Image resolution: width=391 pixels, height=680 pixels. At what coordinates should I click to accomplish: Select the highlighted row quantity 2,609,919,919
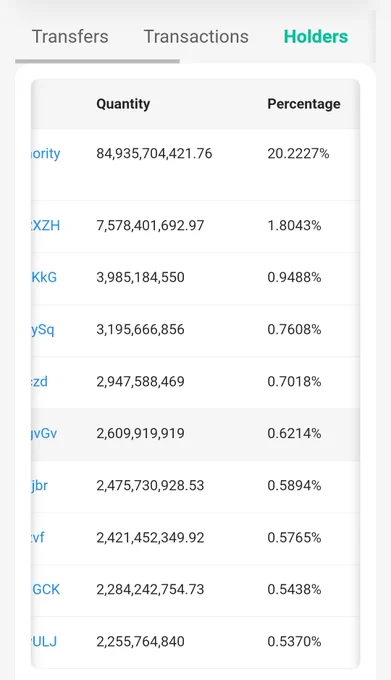point(140,434)
